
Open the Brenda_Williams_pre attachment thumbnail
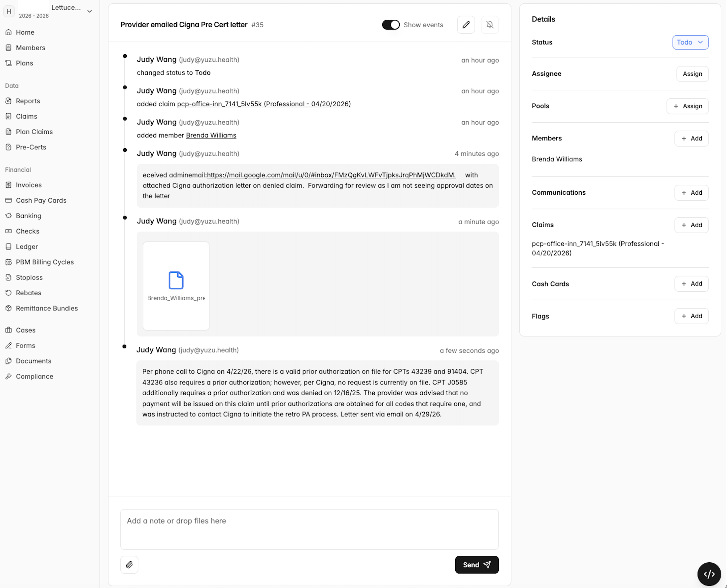point(176,286)
